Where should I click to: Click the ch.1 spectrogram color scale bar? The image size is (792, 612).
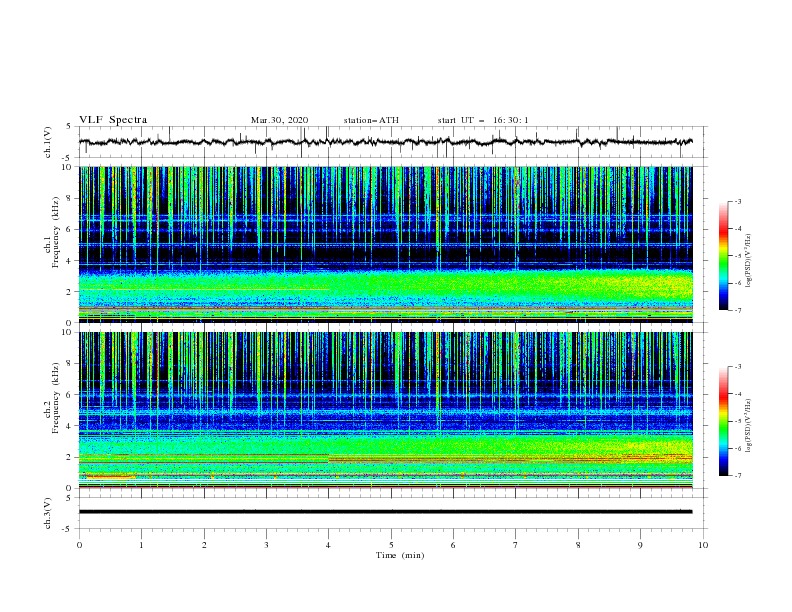[x=724, y=256]
